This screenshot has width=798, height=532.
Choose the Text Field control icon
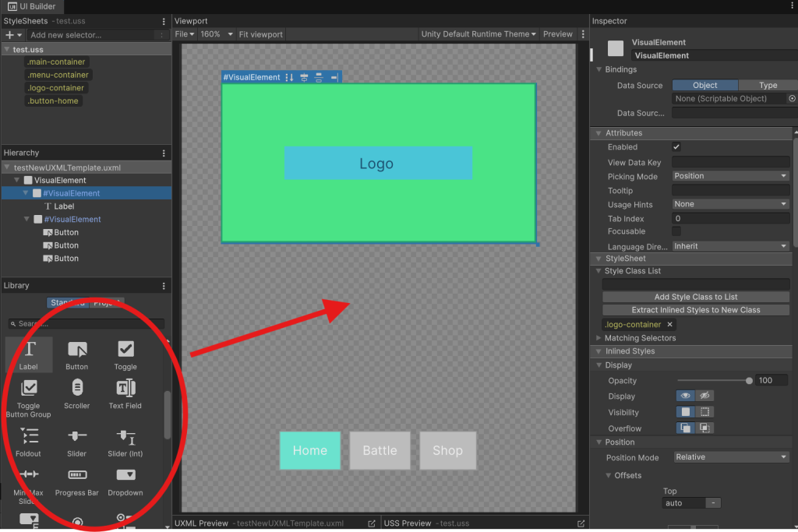125,388
